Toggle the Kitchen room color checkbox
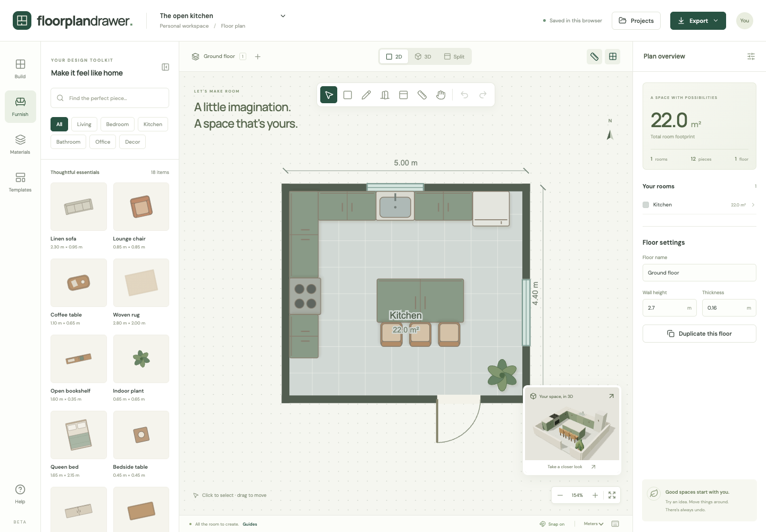This screenshot has height=532, width=766. point(646,205)
